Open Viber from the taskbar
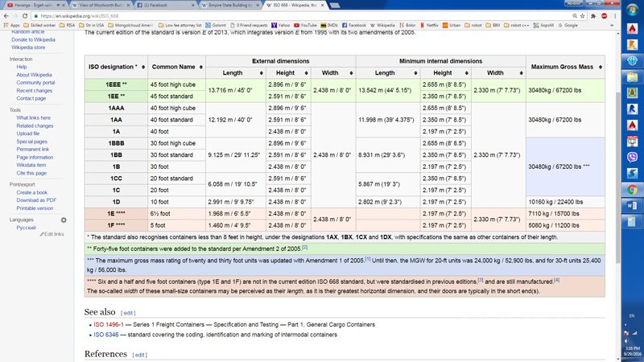644x362 pixels. pos(633,157)
